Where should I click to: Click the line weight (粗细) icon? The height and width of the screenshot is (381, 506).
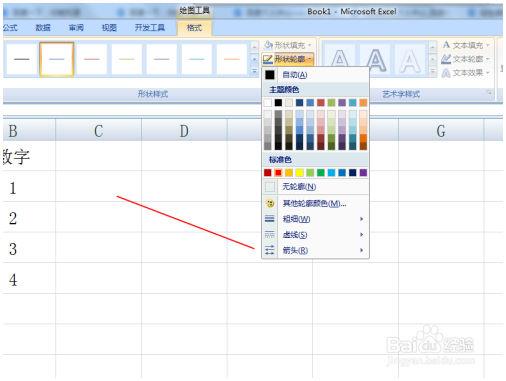pos(270,219)
